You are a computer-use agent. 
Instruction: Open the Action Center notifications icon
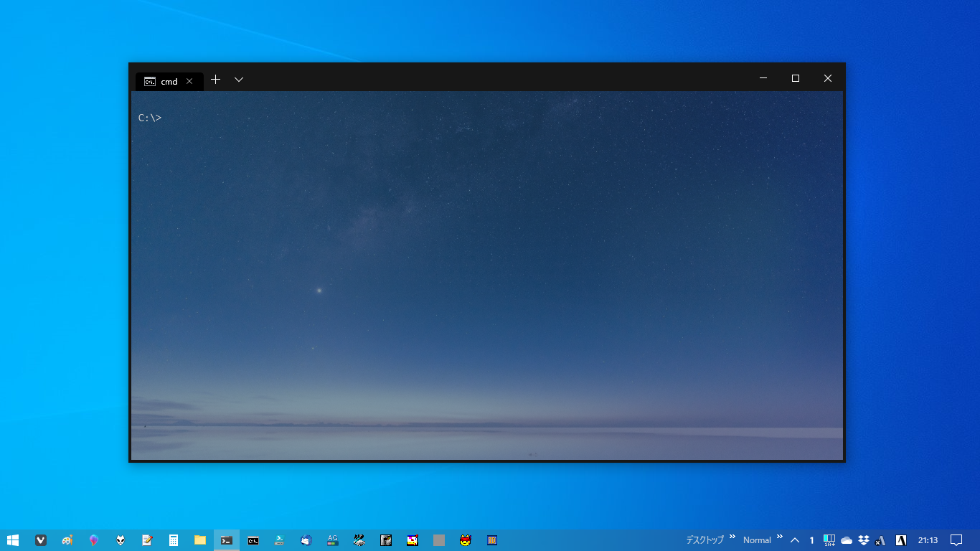click(956, 540)
